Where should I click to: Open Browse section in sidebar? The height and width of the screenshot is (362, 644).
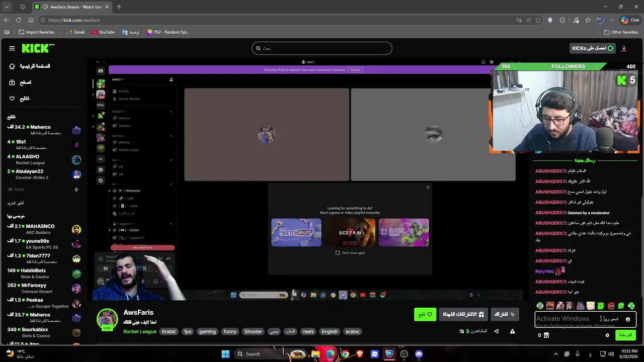coord(21,82)
